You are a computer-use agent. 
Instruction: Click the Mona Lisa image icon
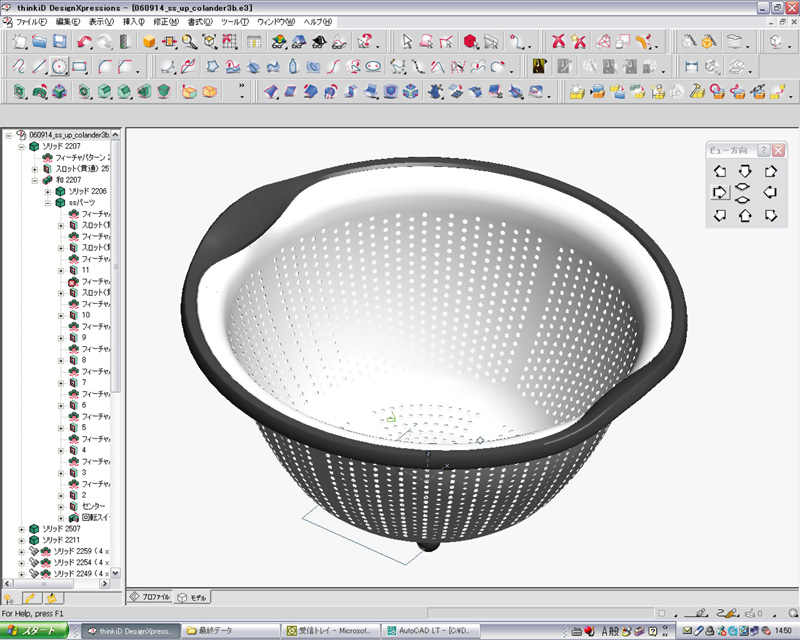click(539, 67)
